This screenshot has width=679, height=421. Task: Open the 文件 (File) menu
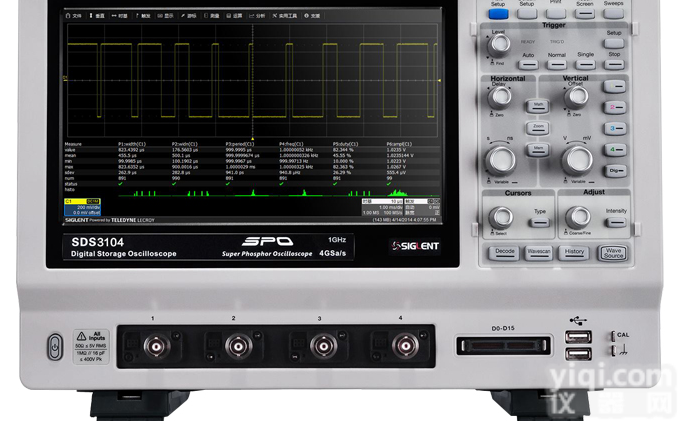[x=75, y=16]
